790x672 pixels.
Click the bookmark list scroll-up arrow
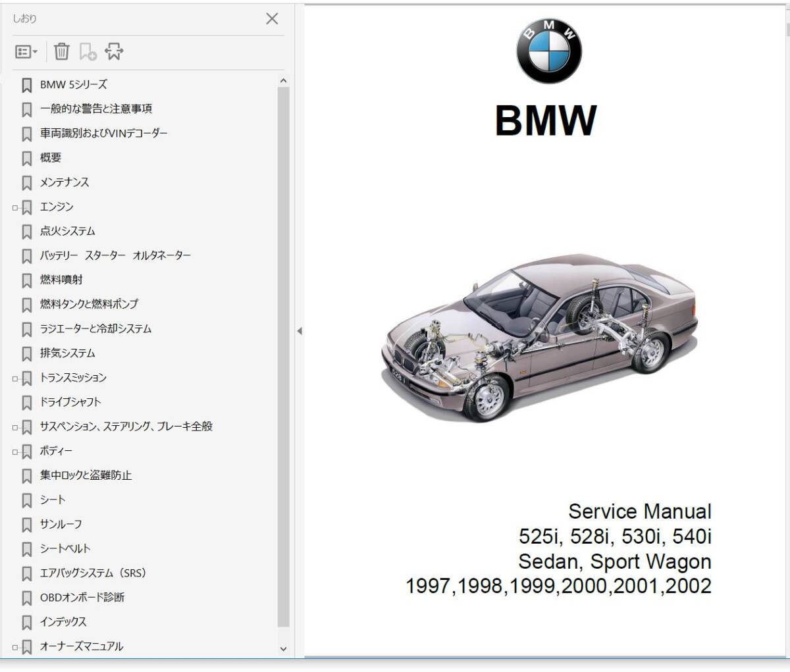tap(284, 81)
